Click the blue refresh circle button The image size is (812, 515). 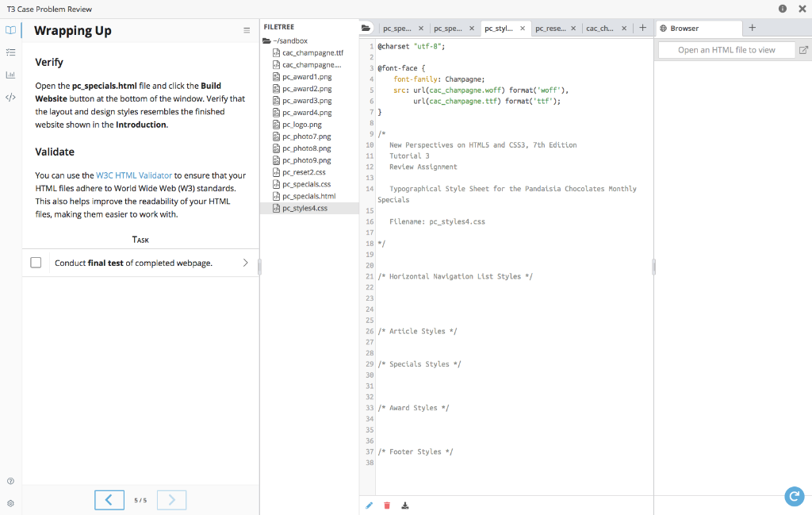click(x=794, y=497)
